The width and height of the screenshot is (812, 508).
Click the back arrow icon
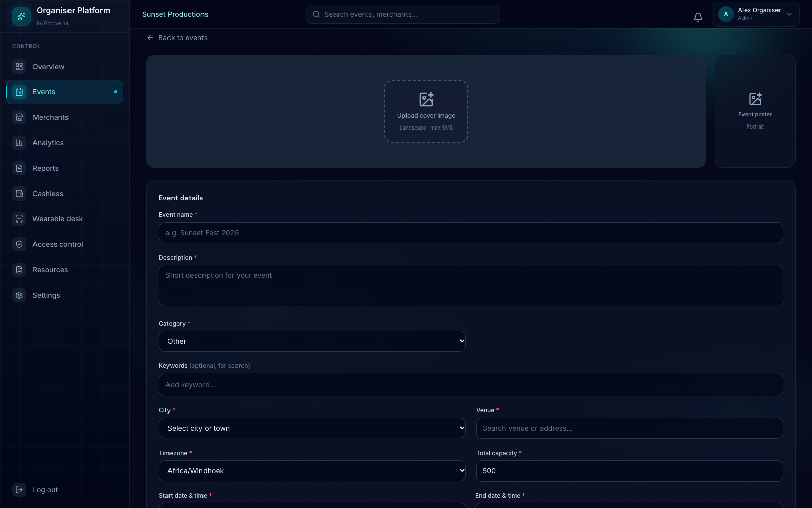coord(150,38)
